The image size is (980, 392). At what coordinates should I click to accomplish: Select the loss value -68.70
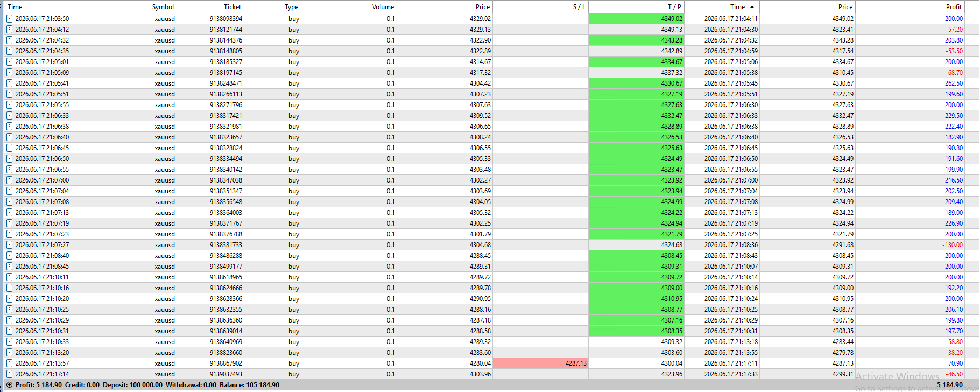point(955,73)
